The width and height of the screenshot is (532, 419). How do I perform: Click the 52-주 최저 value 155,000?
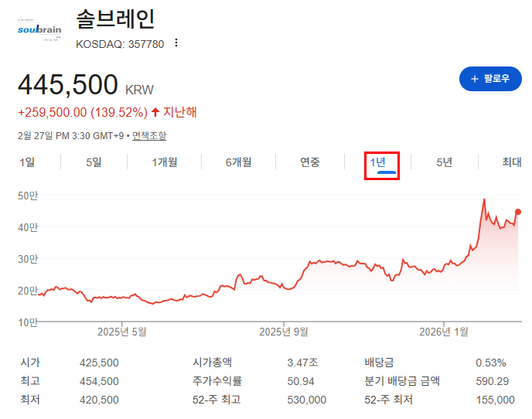496,400
